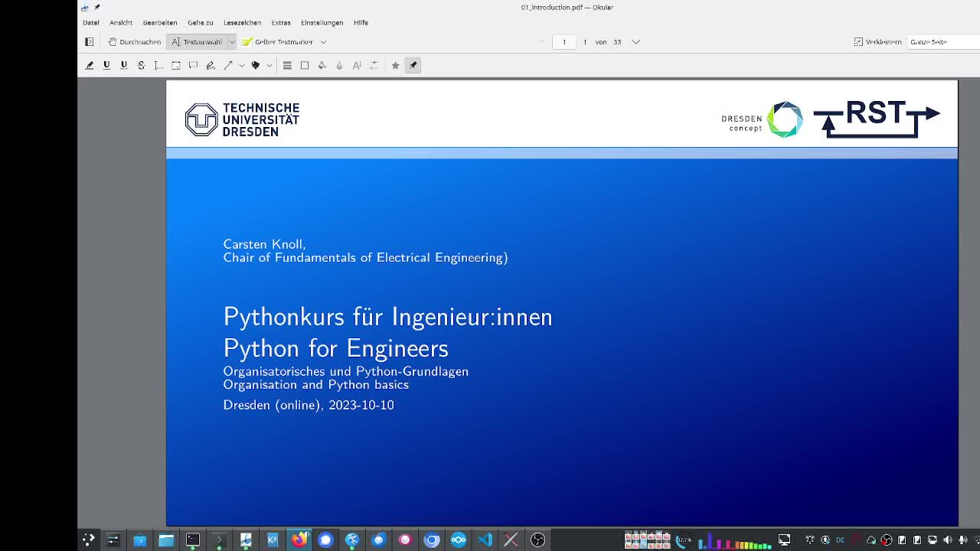Open advanced annotation settings

tap(374, 66)
